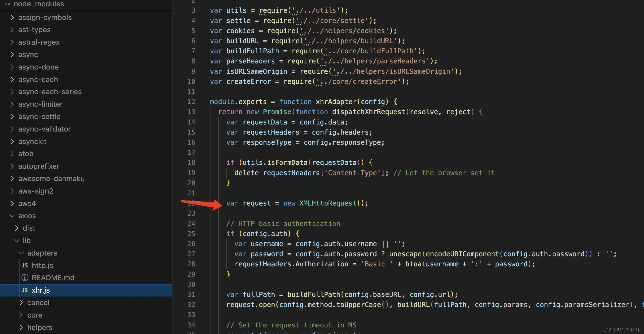Click line number 18 in the gutter
Viewport: 644px width, 334px height.
point(191,163)
